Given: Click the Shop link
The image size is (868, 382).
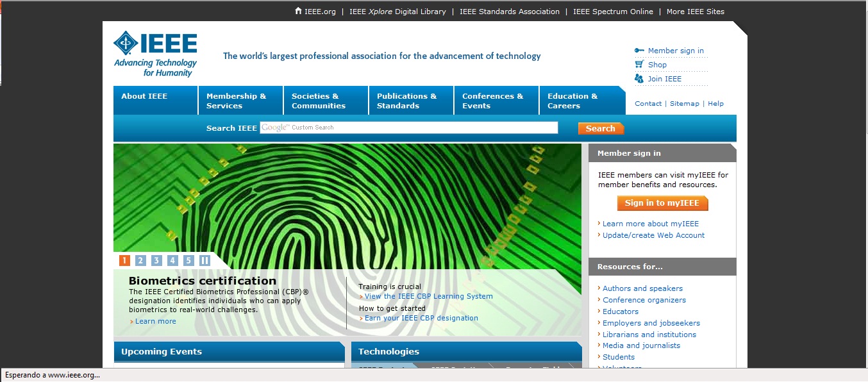Looking at the screenshot, I should pyautogui.click(x=657, y=65).
